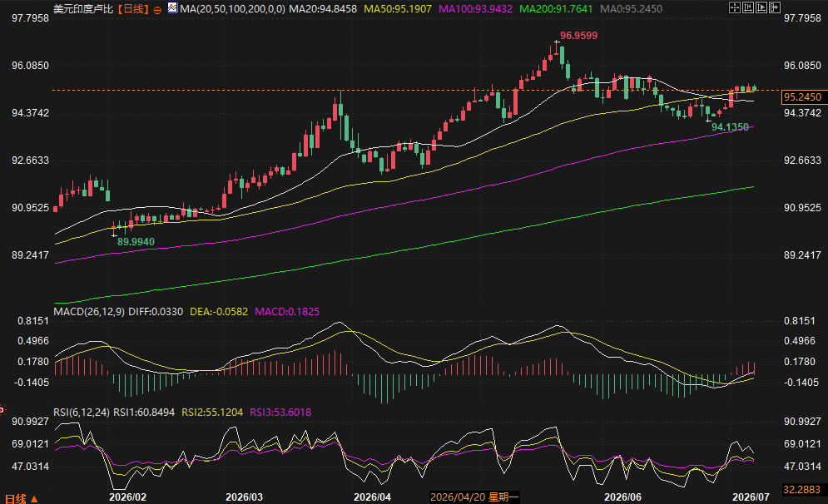Click the magenta MA100:93.9432 legend label
The width and height of the screenshot is (828, 504).
476,9
